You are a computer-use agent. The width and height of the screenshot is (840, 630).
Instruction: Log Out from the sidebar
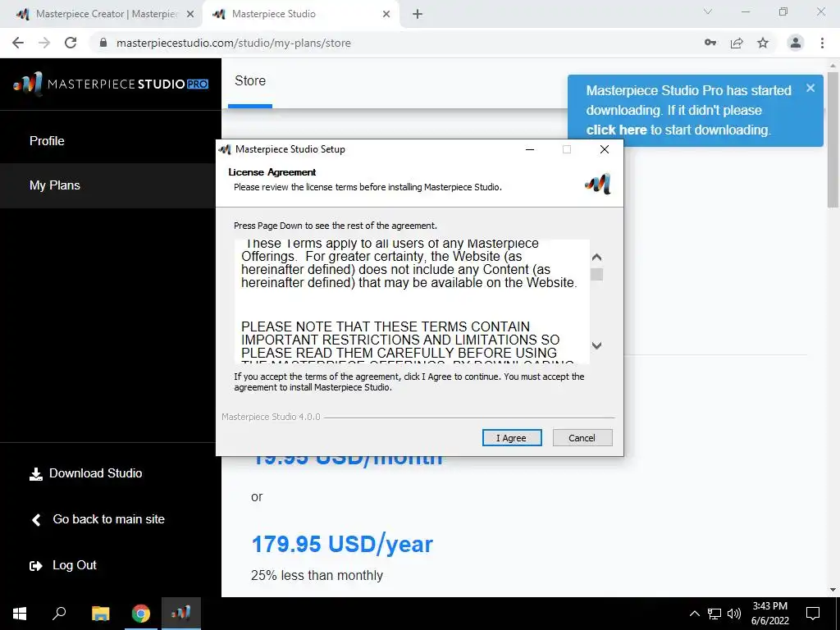coord(75,565)
